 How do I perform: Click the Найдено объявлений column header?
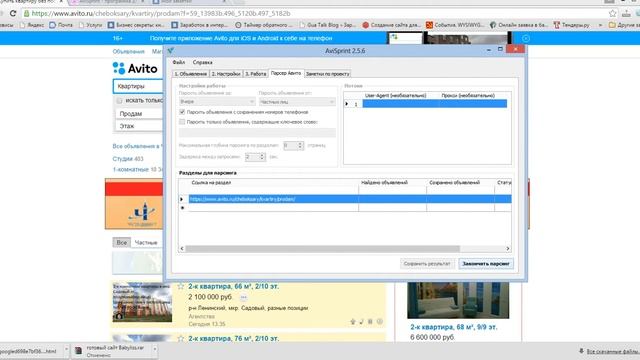click(384, 182)
